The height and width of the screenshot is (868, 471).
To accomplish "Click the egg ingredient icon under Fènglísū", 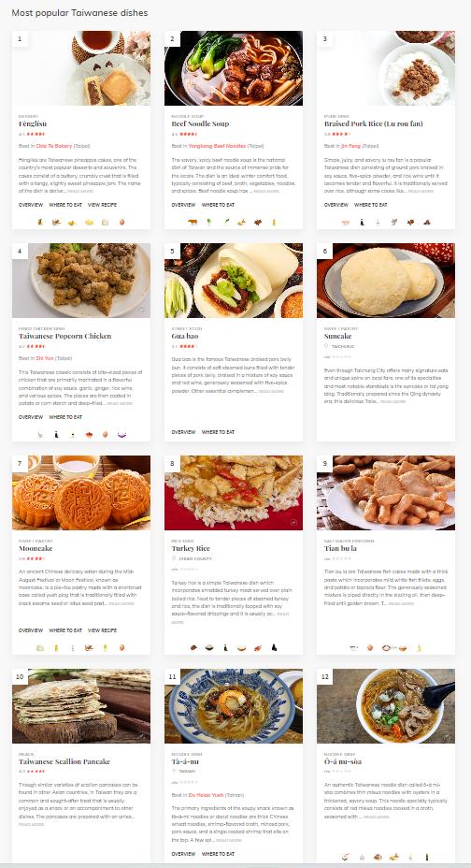I will 121,222.
